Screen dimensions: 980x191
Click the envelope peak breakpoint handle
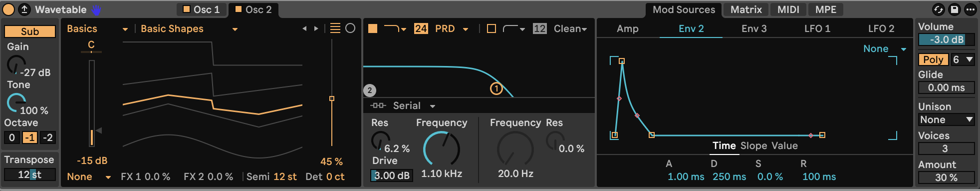[x=622, y=61]
